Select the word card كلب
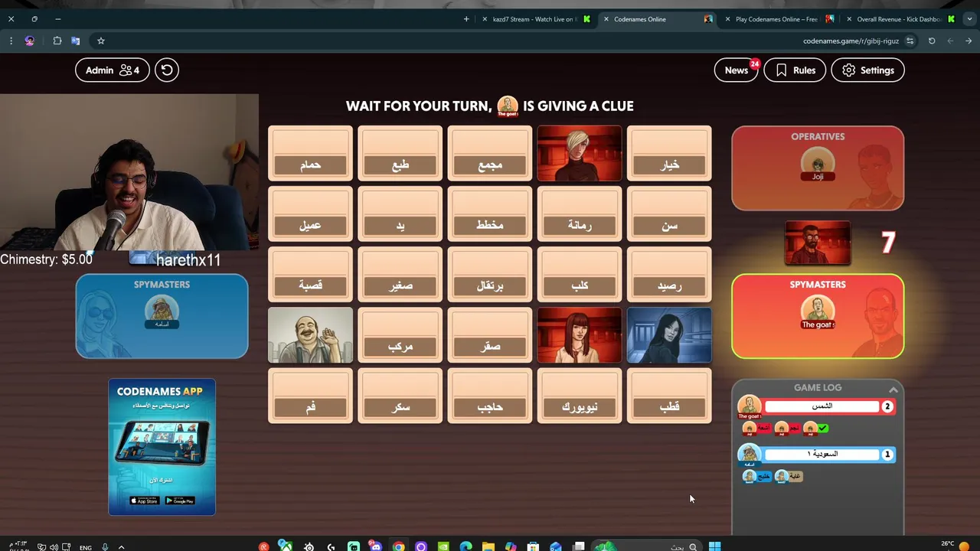This screenshot has width=980, height=551. [x=580, y=274]
